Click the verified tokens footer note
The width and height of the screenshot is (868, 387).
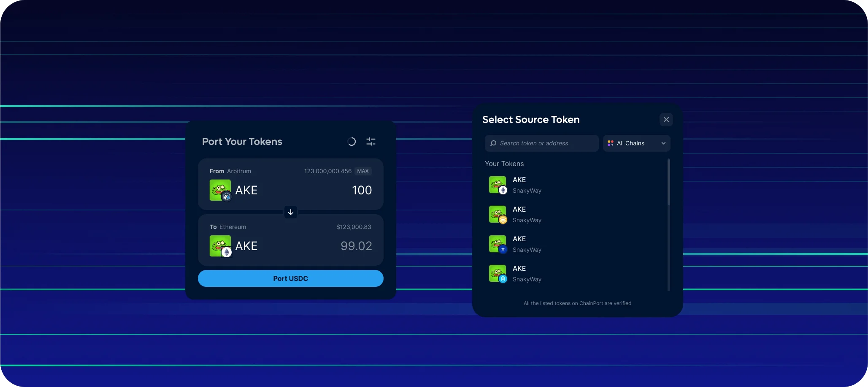point(577,303)
